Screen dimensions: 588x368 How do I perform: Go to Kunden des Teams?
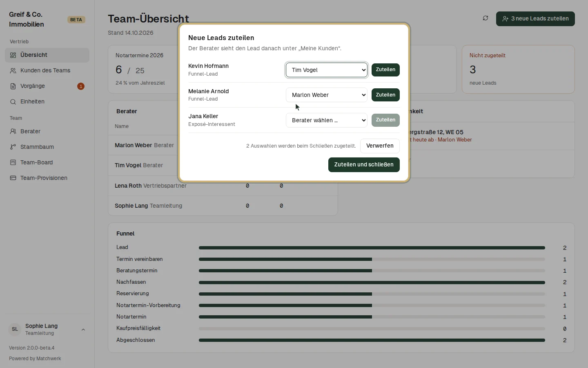[47, 71]
